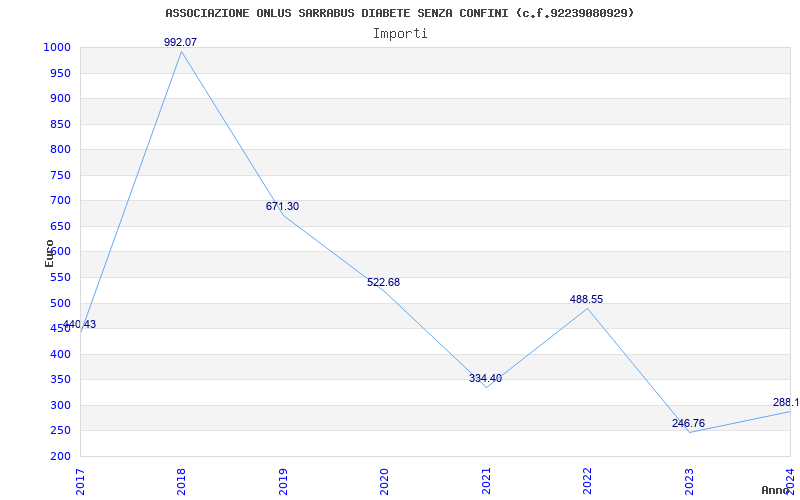Click the 'Euro' y-axis title

pyautogui.click(x=49, y=253)
